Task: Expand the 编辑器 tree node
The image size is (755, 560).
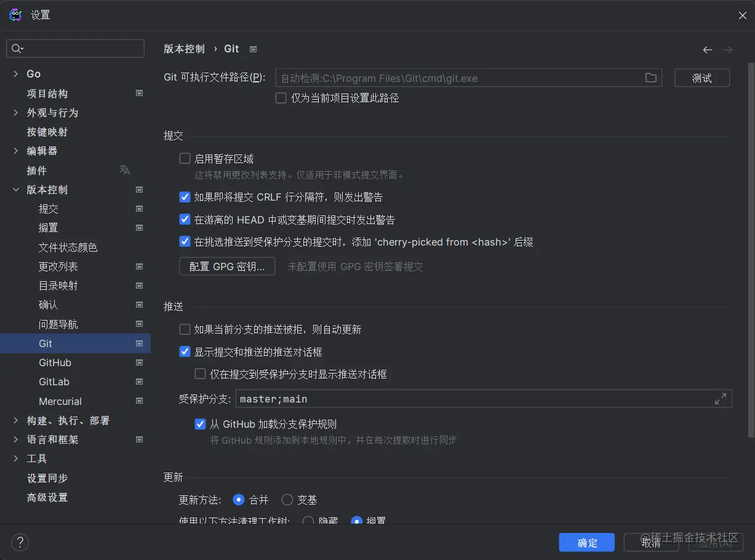Action: (x=15, y=151)
